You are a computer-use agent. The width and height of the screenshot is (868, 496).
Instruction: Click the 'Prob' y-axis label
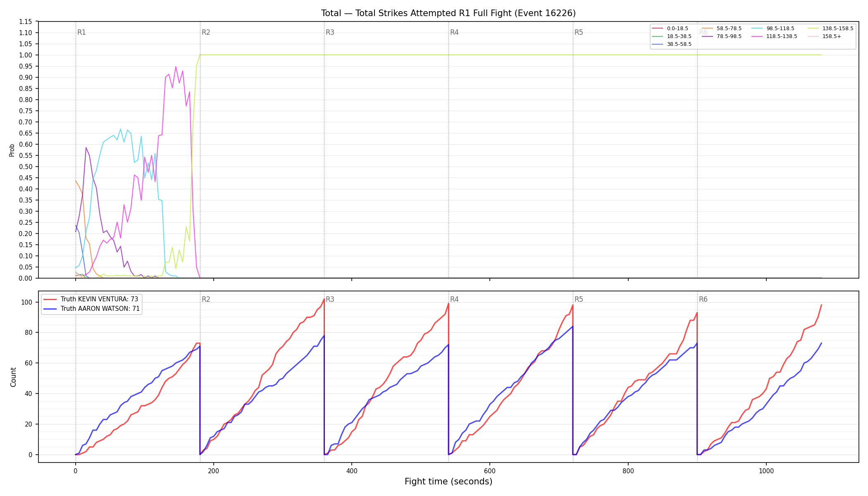tap(12, 150)
